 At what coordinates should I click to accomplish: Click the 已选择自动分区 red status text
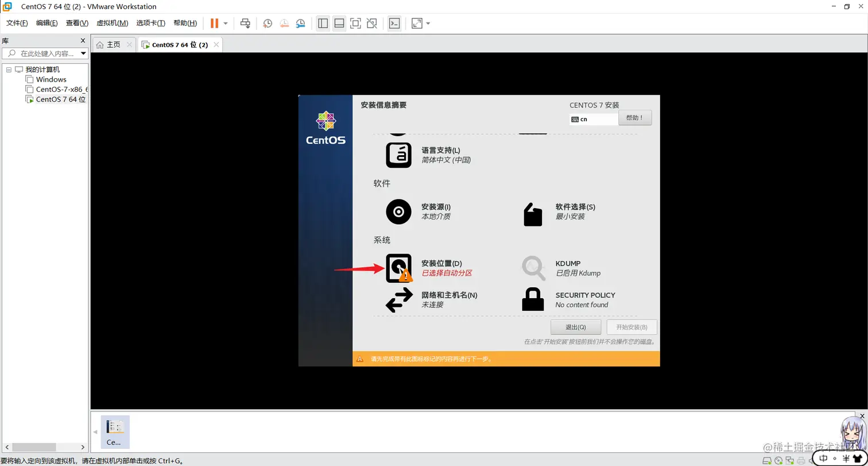tap(447, 274)
